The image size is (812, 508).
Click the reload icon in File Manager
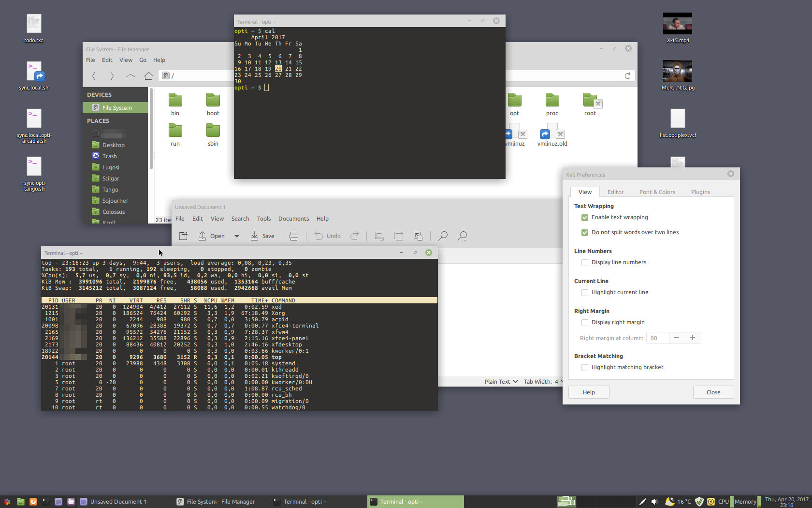point(627,75)
